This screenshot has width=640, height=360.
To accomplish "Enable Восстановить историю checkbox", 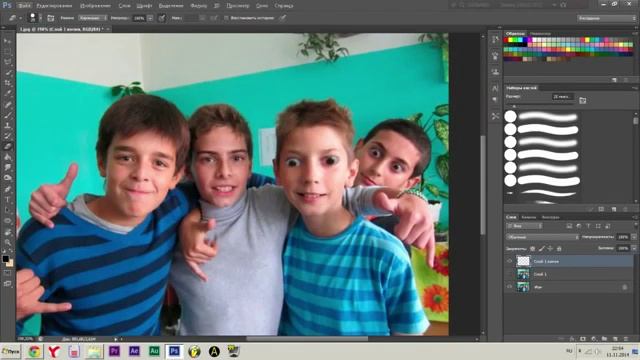I will [x=226, y=18].
